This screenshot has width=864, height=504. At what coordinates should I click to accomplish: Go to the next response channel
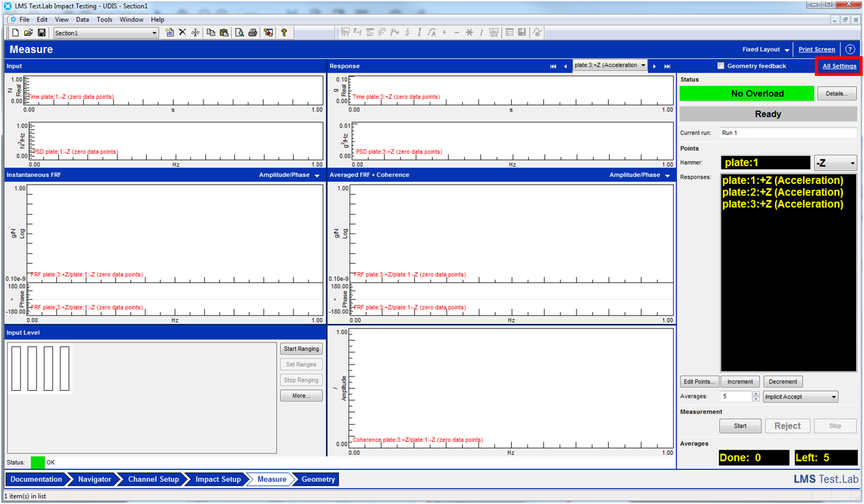point(655,66)
